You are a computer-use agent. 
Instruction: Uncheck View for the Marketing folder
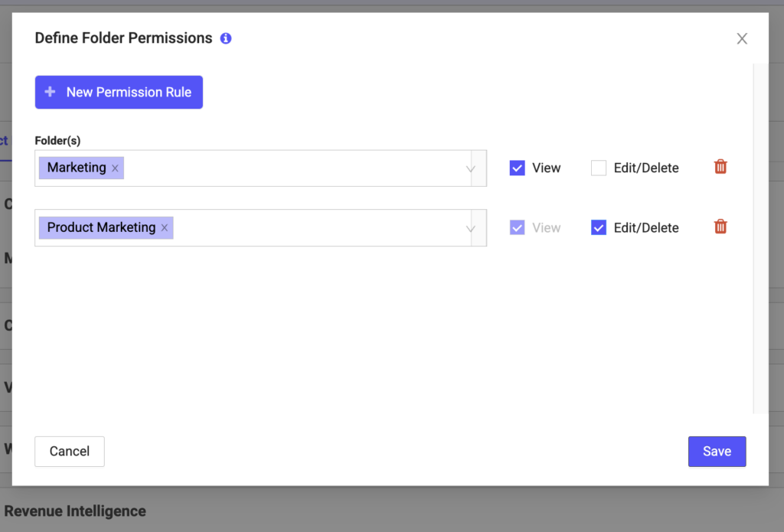[x=517, y=168]
